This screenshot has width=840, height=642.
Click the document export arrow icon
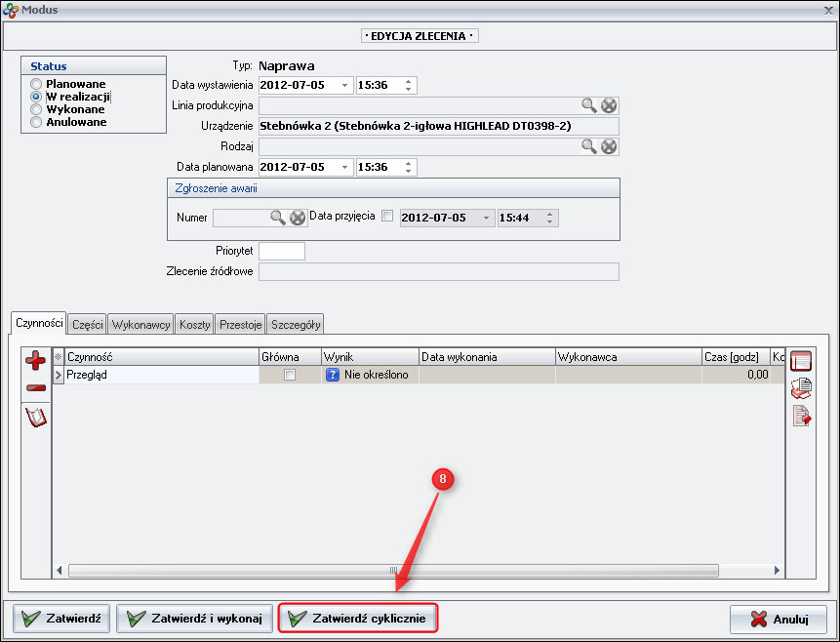802,416
